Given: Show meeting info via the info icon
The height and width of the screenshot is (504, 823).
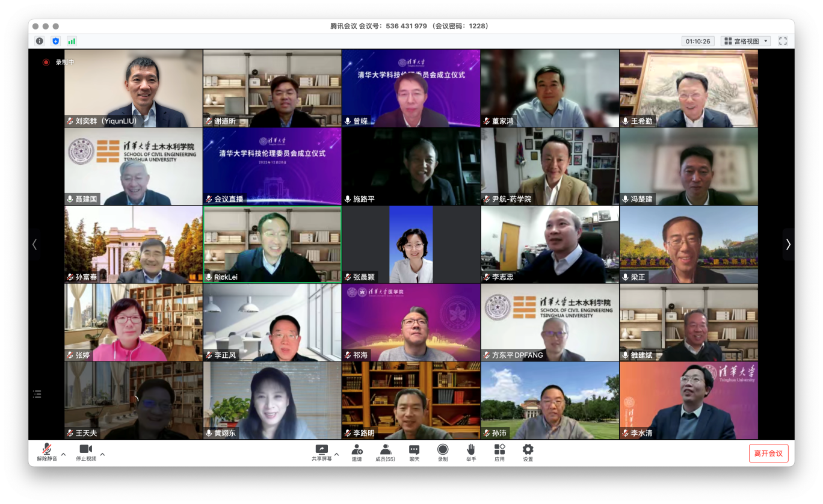Looking at the screenshot, I should coord(40,41).
